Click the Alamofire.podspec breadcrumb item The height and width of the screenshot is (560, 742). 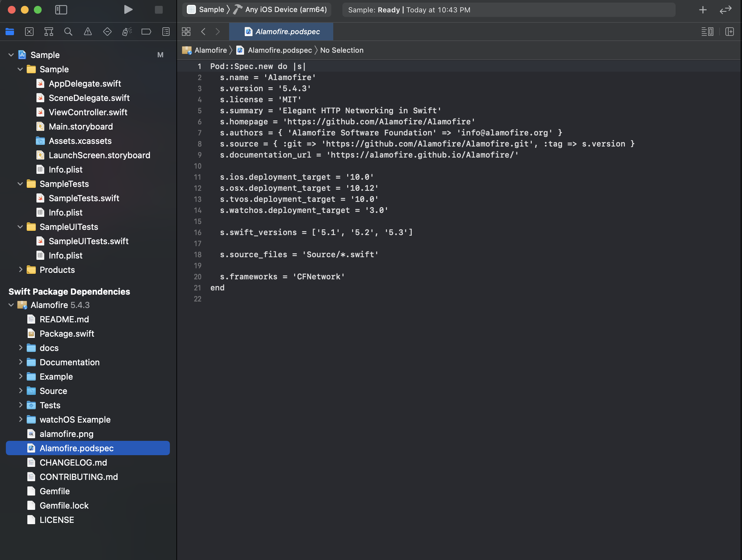coord(280,50)
